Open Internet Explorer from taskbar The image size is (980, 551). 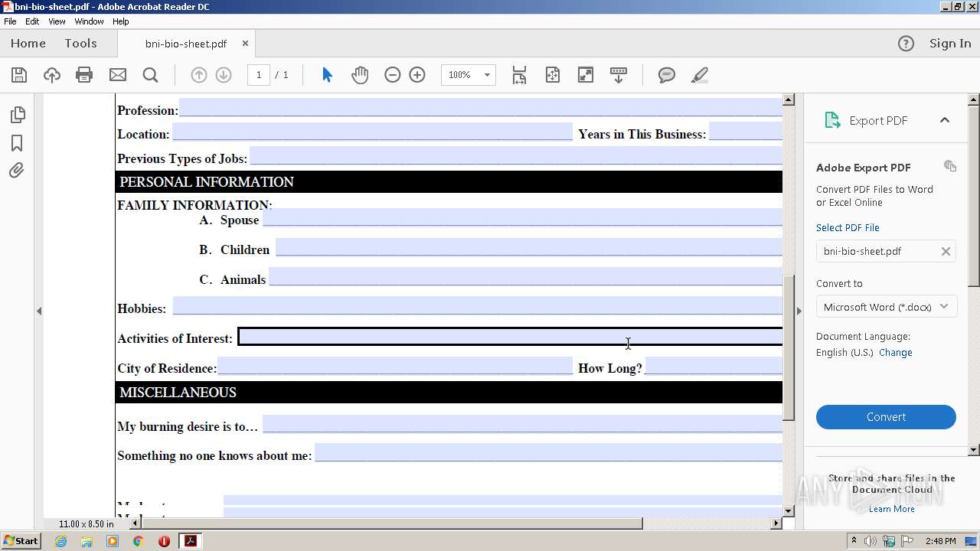pos(60,541)
